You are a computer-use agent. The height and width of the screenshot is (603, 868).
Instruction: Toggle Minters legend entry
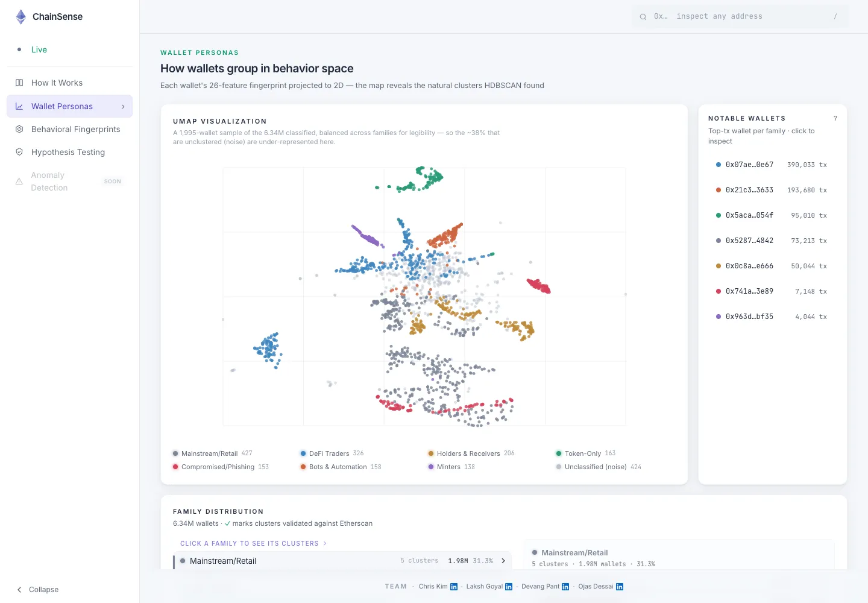pos(451,467)
